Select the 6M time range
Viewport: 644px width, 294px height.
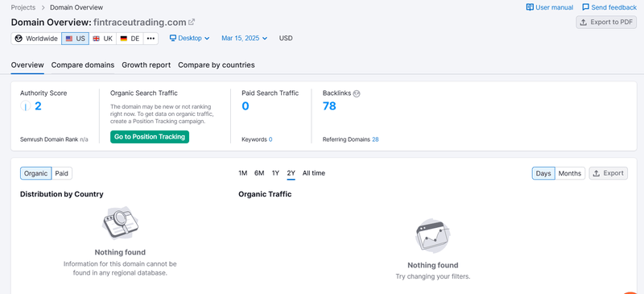(x=259, y=173)
